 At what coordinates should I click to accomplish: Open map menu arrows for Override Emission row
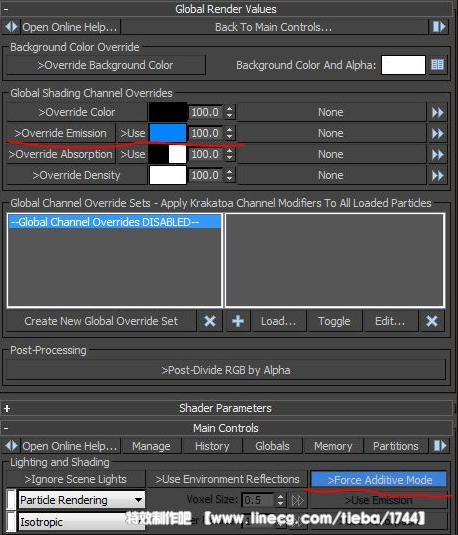click(438, 133)
